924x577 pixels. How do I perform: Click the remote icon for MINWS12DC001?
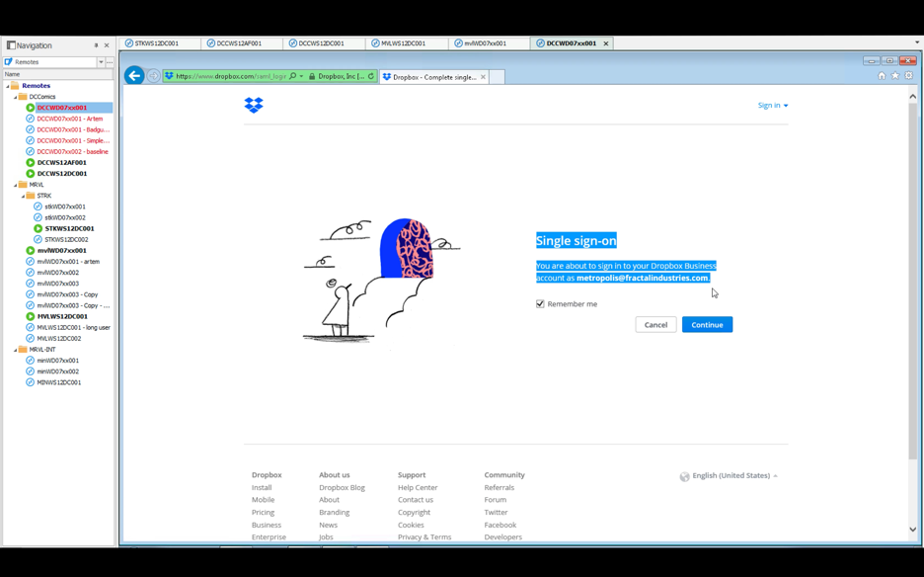(x=30, y=382)
